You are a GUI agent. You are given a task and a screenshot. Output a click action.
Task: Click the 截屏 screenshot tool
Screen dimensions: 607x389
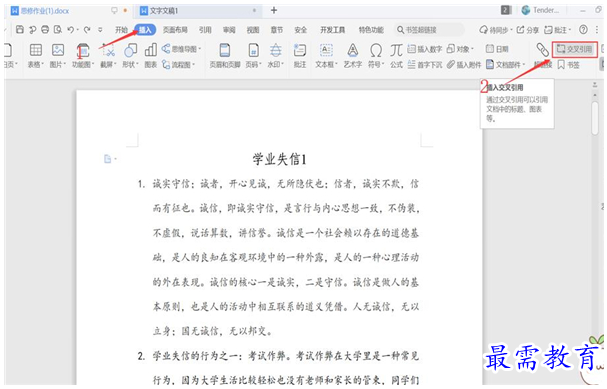pos(108,56)
